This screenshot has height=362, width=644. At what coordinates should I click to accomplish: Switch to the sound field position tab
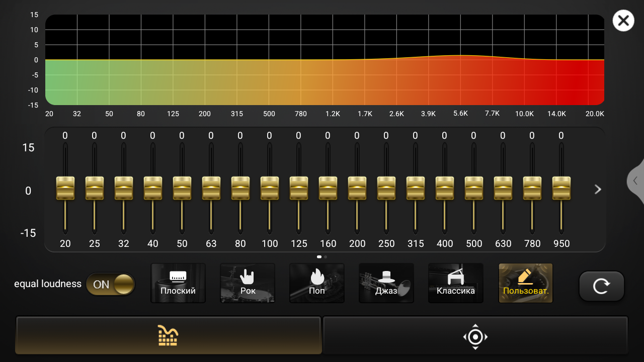(x=475, y=336)
